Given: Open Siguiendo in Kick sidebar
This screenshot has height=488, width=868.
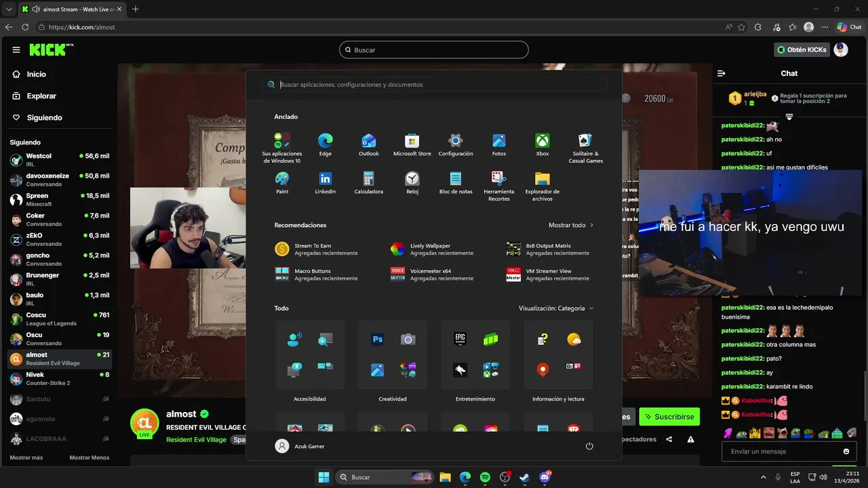Looking at the screenshot, I should (x=37, y=118).
